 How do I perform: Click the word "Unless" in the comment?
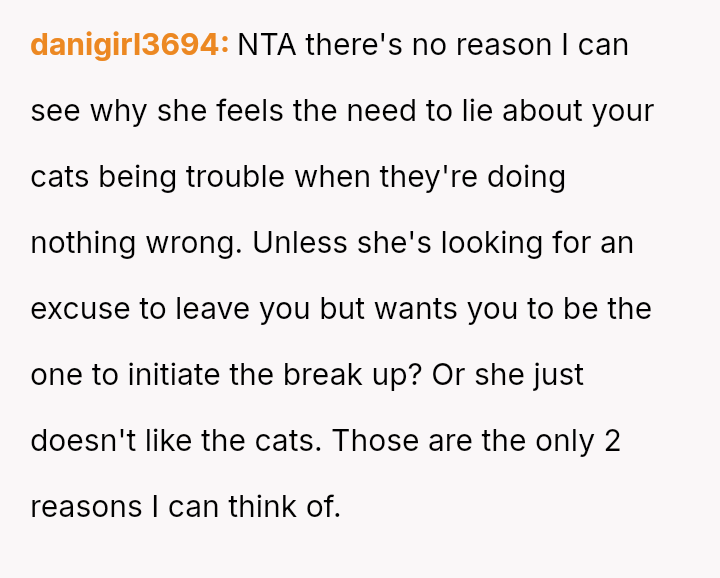coord(299,243)
